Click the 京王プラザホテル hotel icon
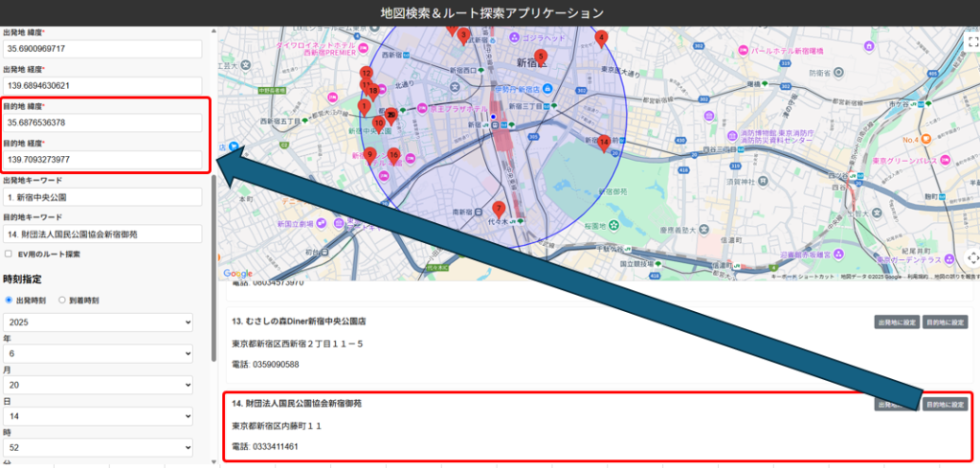Image resolution: width=980 pixels, height=468 pixels. coord(422,109)
